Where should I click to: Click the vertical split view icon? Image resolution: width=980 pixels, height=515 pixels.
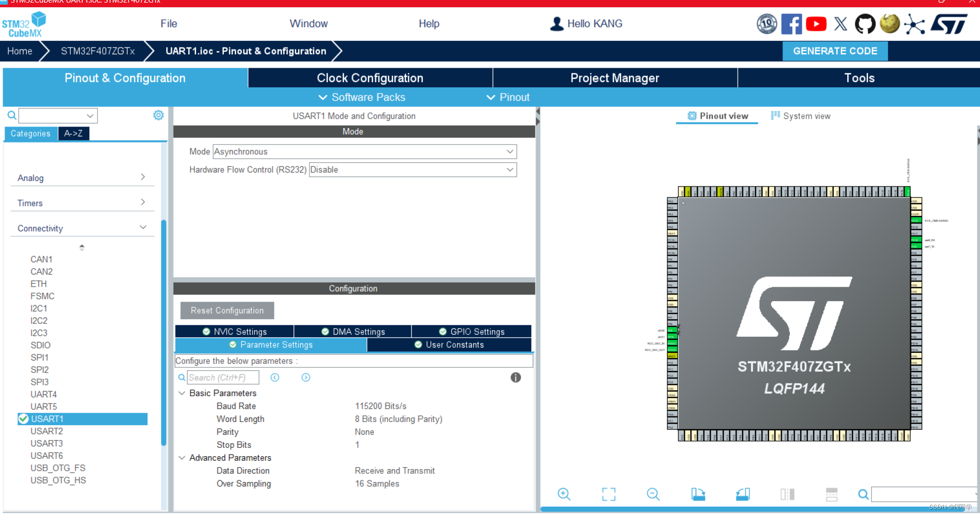(787, 494)
